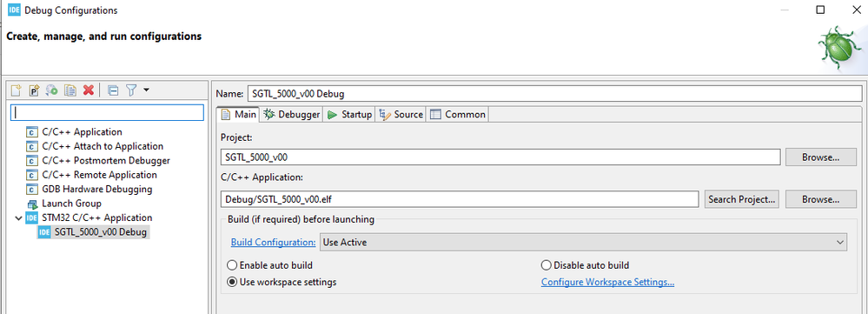Click C/C++ Attach to Application icon
The width and height of the screenshot is (868, 314).
tap(31, 146)
